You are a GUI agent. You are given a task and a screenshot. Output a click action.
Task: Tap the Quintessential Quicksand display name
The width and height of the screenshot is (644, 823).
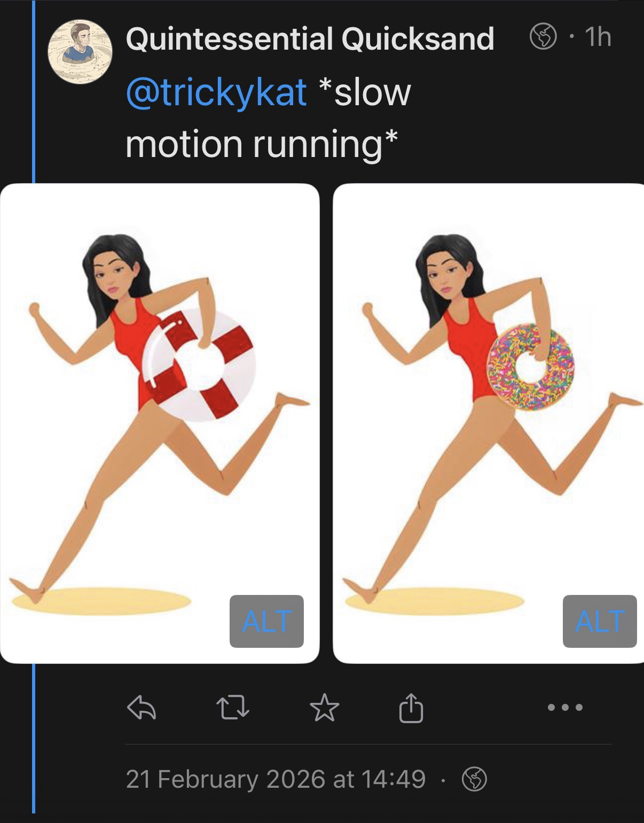[310, 38]
